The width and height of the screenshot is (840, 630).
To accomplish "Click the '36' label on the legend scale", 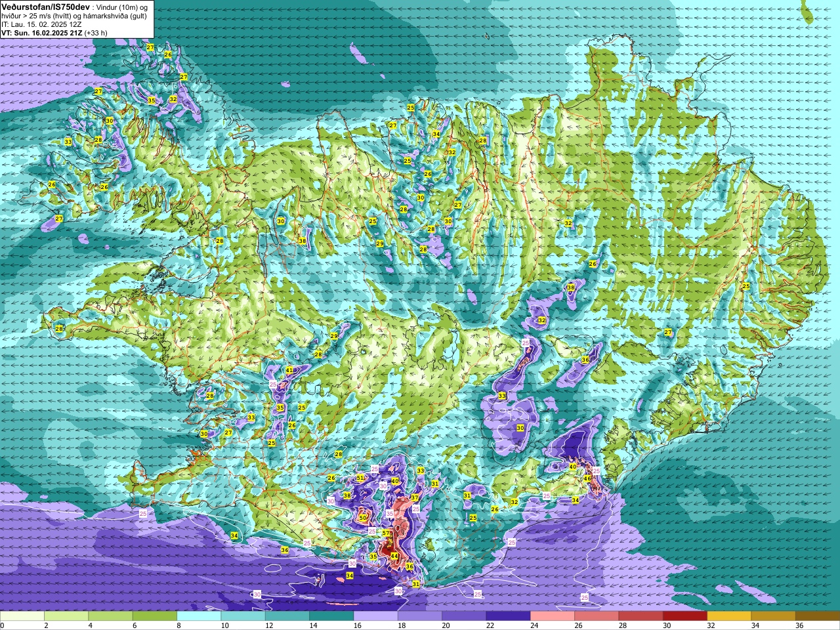I will pos(799,625).
